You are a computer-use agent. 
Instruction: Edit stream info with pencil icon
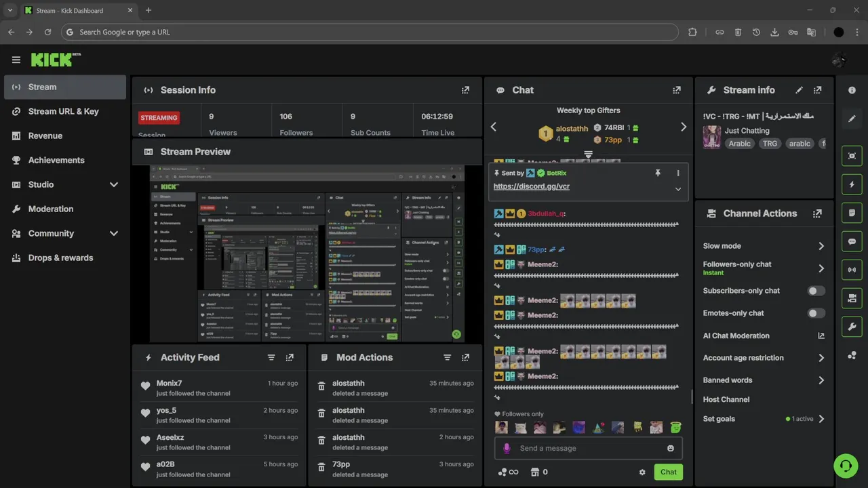799,89
